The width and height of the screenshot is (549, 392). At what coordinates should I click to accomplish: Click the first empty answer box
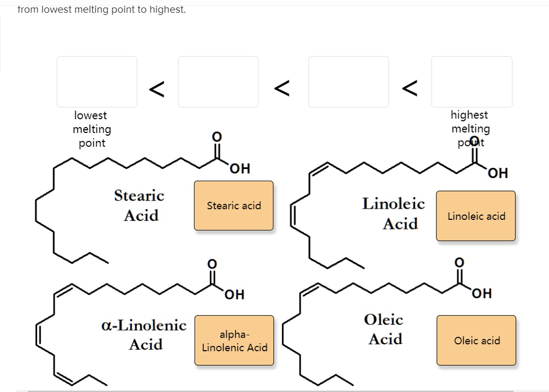tap(97, 82)
